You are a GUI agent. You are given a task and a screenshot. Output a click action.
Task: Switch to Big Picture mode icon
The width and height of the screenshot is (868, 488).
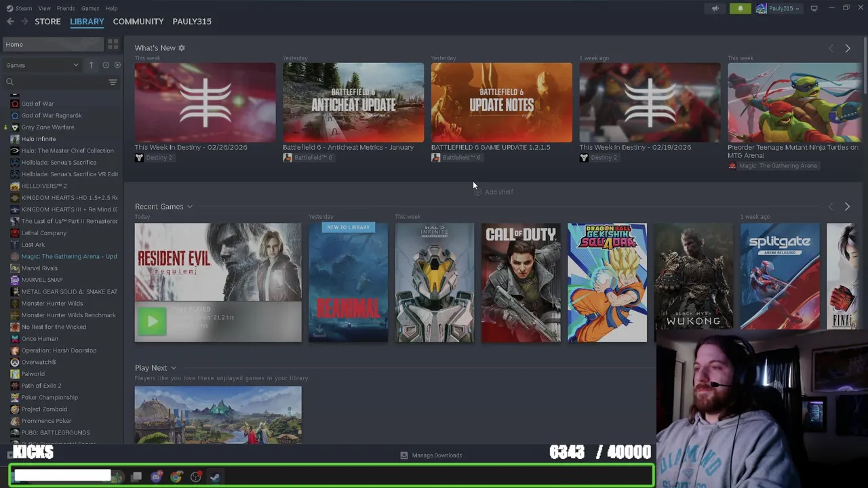[x=814, y=8]
